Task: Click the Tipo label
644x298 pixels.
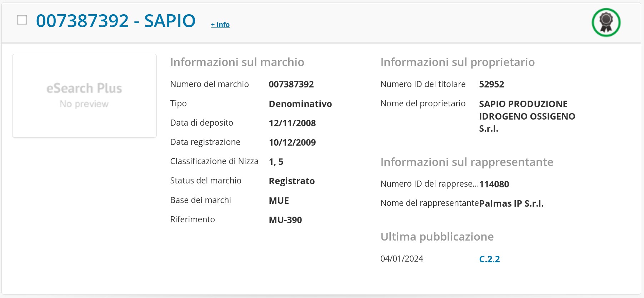Action: click(179, 103)
